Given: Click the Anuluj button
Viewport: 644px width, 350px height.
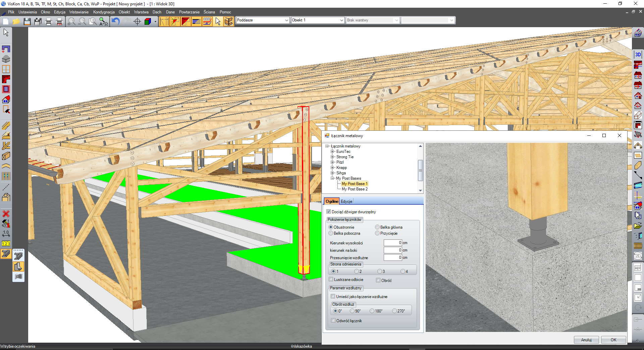Looking at the screenshot, I should click(586, 340).
